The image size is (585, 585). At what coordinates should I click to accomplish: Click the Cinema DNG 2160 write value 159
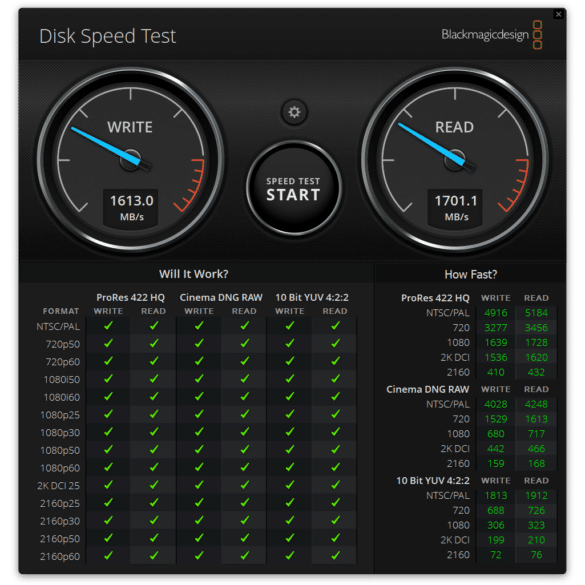[496, 463]
